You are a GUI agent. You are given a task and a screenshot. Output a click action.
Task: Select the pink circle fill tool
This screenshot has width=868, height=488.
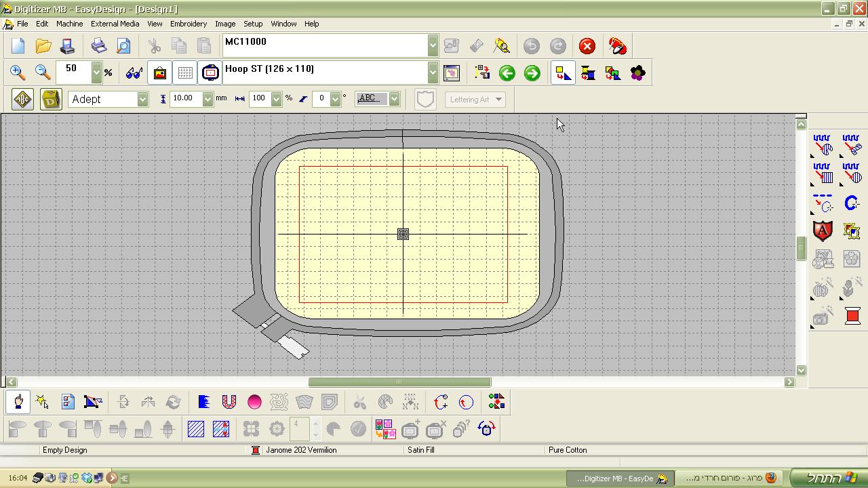point(254,403)
